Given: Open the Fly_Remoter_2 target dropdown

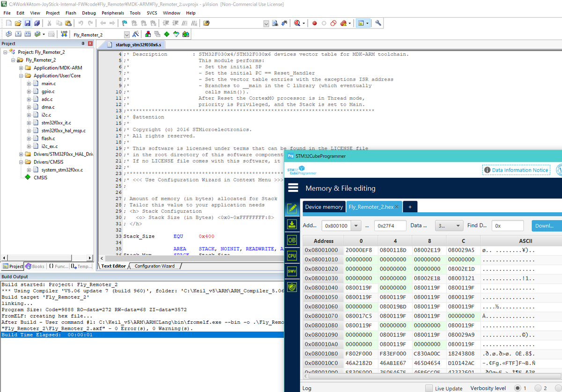Looking at the screenshot, I should click(x=126, y=35).
